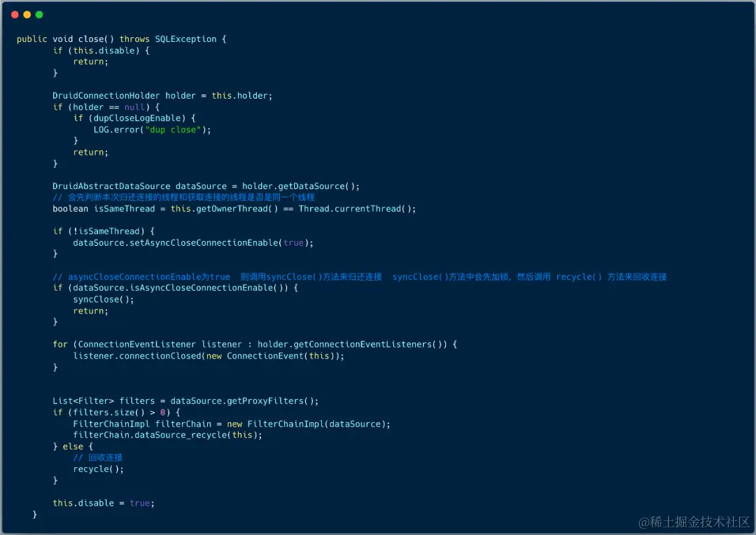Click the line 'if (dupCloseLogEnable) {'

[x=134, y=118]
